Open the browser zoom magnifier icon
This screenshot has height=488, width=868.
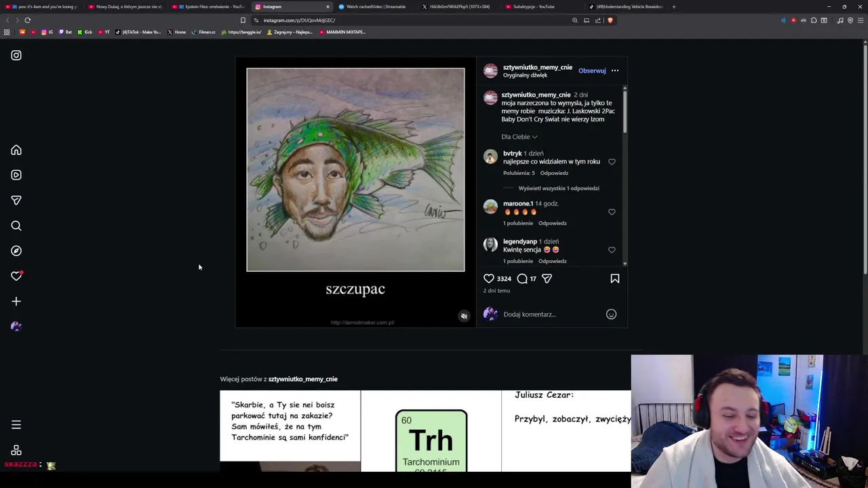(x=575, y=20)
